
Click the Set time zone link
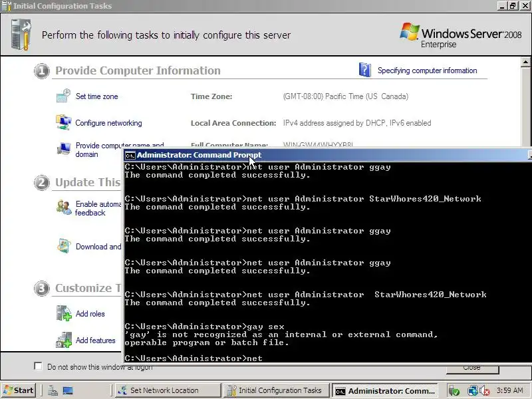pyautogui.click(x=96, y=96)
